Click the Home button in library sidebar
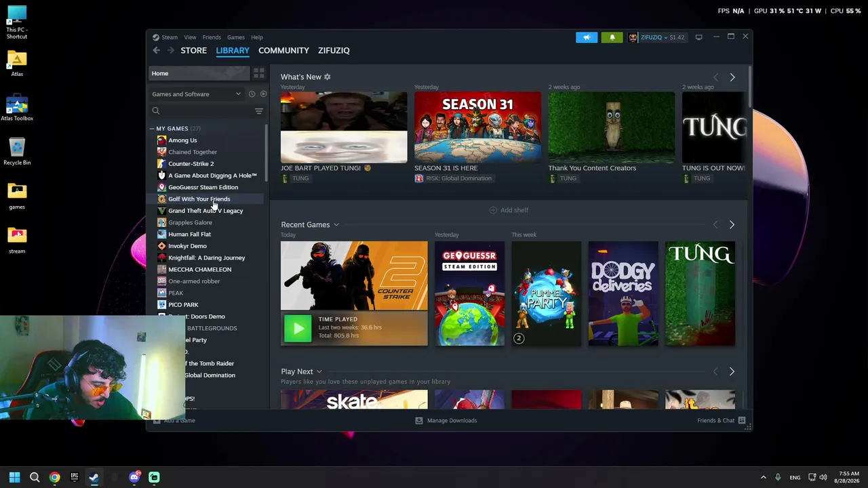This screenshot has height=488, width=868. [199, 73]
